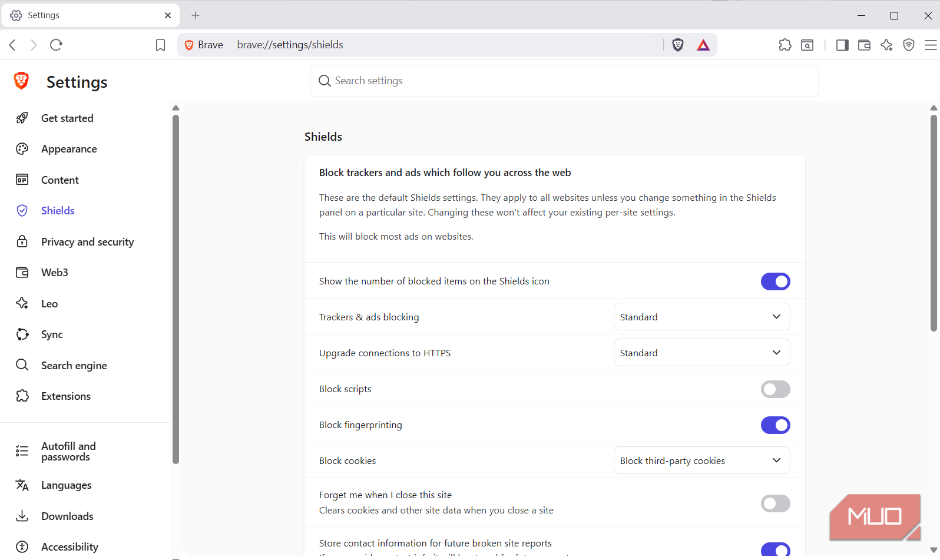The image size is (940, 560).
Task: Select the Settings browser tab
Action: pyautogui.click(x=91, y=15)
